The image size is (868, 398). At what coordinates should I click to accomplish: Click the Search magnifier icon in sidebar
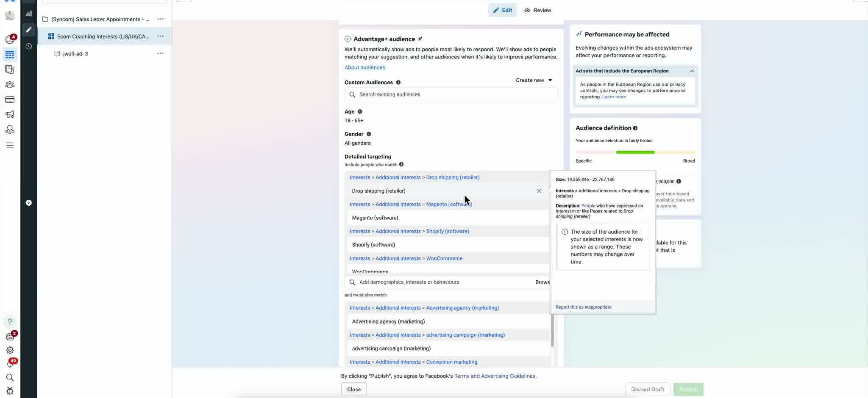10,377
